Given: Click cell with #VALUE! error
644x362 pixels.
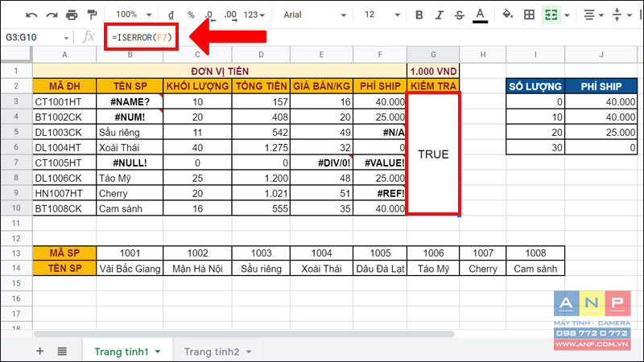Looking at the screenshot, I should click(380, 163).
